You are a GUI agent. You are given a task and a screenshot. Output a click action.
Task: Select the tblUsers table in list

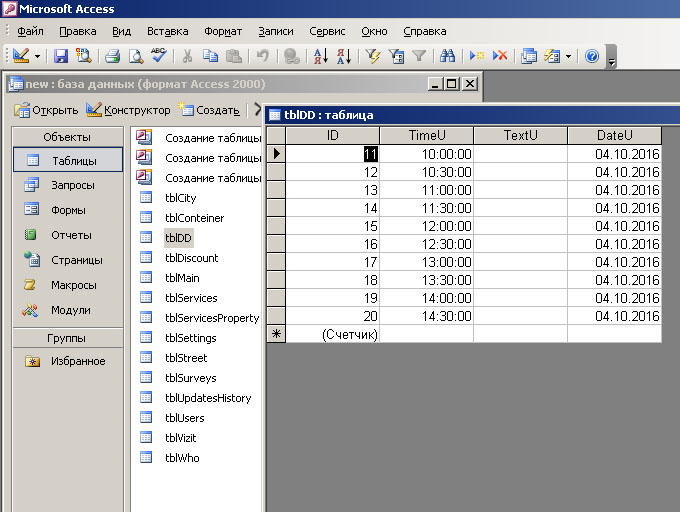coord(184,418)
